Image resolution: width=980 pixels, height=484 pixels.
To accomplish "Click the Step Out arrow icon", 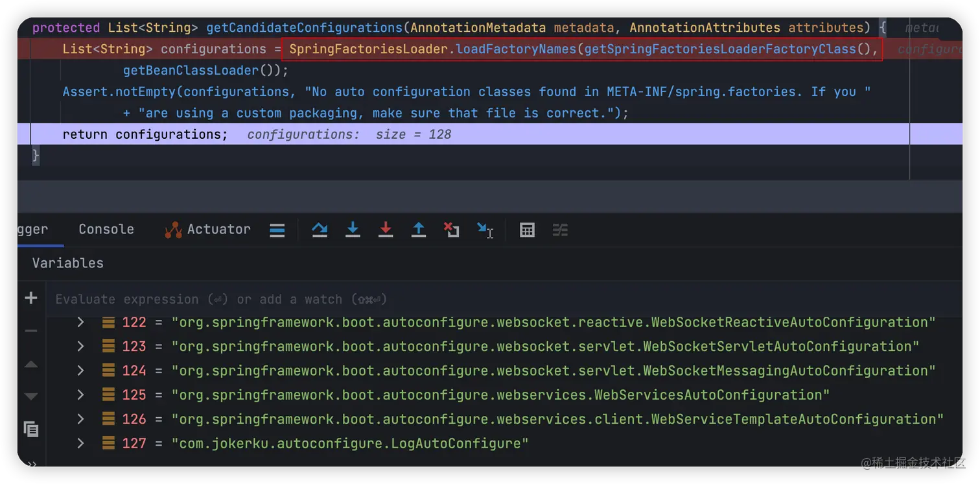I will click(x=419, y=230).
